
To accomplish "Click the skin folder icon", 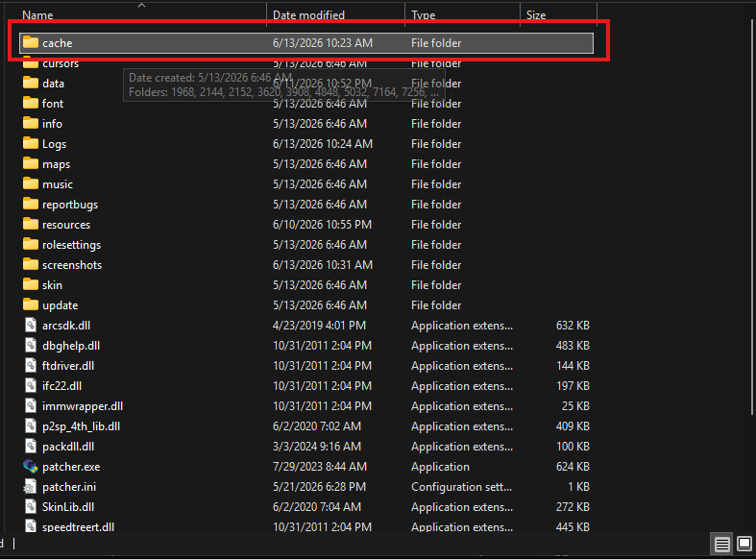I will pyautogui.click(x=31, y=285).
